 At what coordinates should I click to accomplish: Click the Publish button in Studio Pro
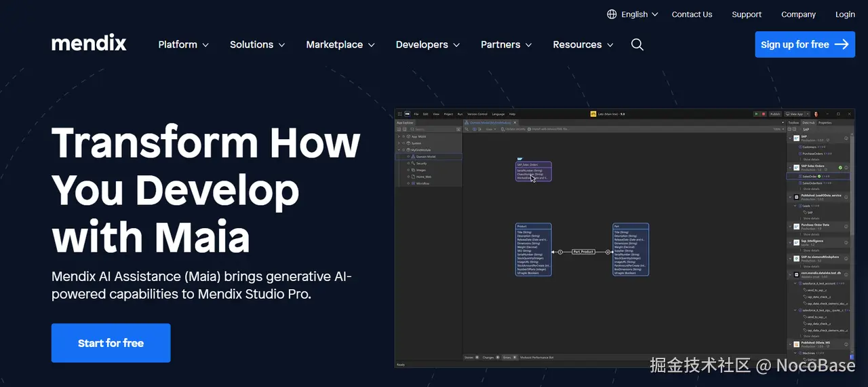[x=775, y=114]
